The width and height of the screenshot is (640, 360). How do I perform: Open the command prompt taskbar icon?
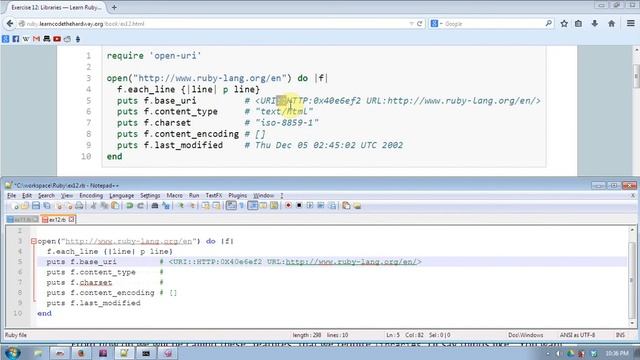click(x=146, y=353)
